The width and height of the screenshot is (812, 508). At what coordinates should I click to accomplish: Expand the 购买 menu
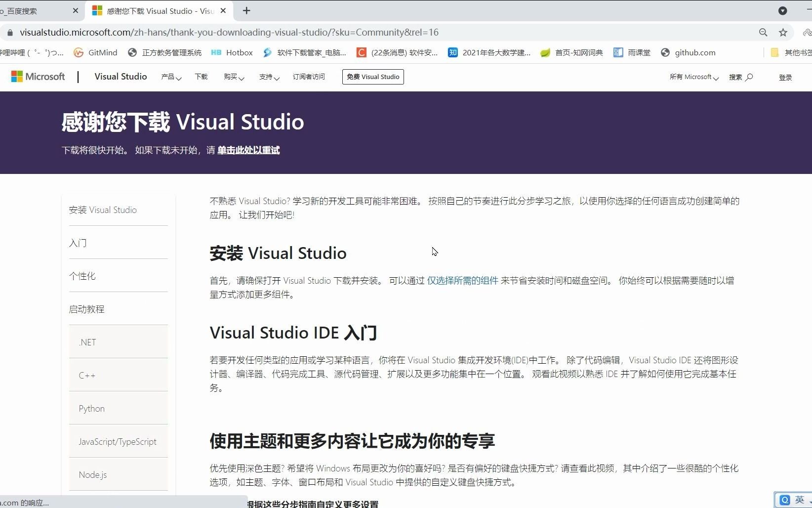coord(234,77)
